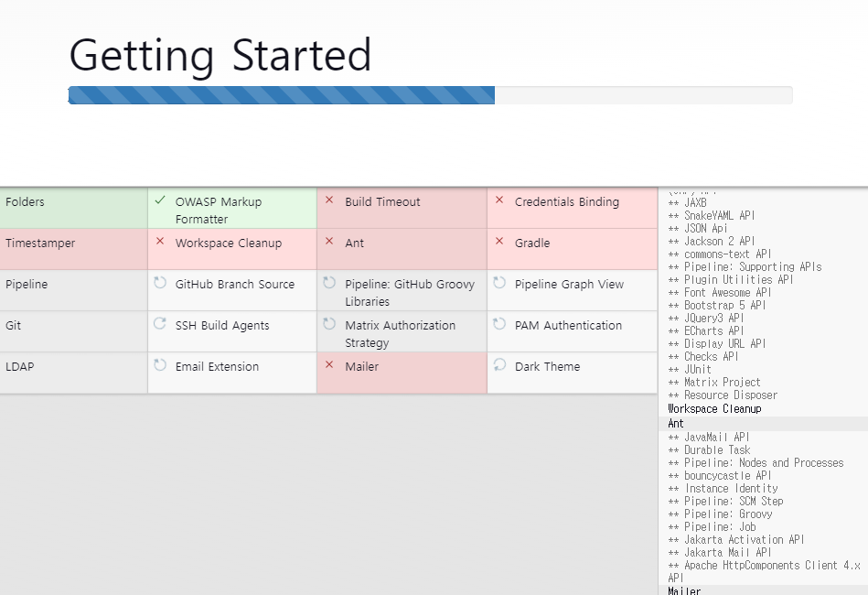Screen dimensions: 868x595
Task: Click the Matrix Project log entry
Action: coord(714,383)
